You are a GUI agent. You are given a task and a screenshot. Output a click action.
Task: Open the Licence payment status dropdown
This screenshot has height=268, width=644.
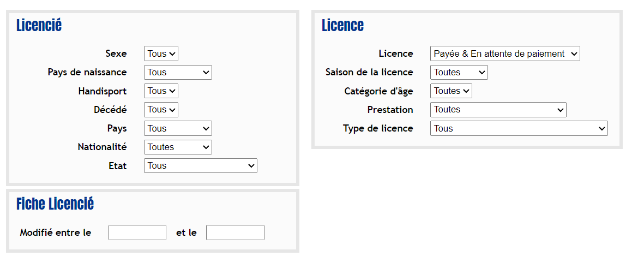coord(505,53)
